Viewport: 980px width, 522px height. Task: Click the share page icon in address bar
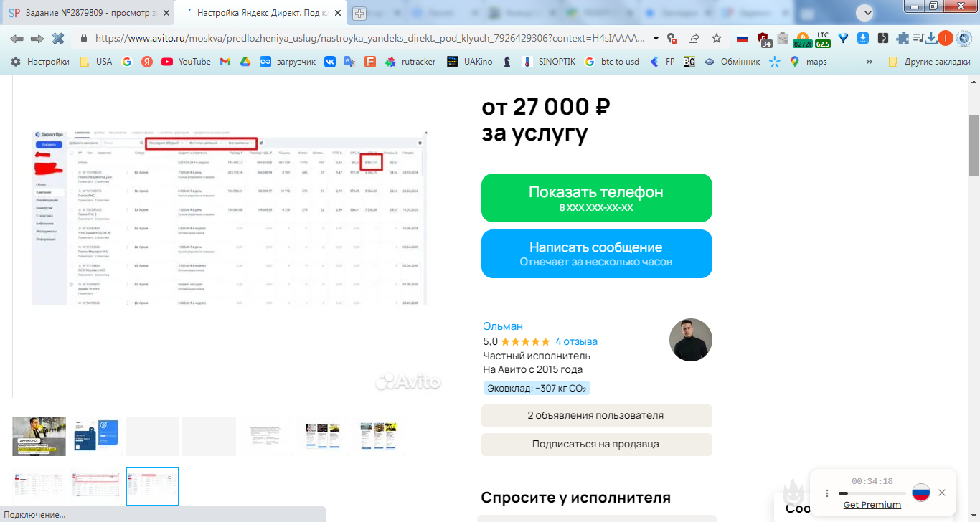coord(694,39)
